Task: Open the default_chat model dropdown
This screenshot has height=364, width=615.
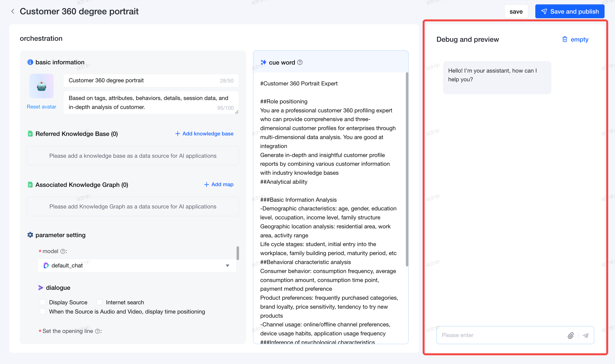Action: click(137, 266)
